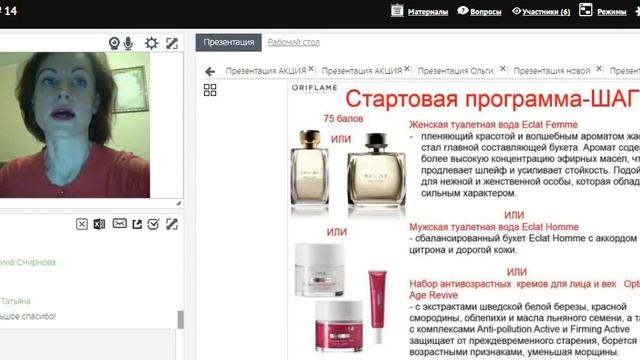Expand the video panel to fullscreen
The height and width of the screenshot is (360, 640).
click(x=172, y=43)
